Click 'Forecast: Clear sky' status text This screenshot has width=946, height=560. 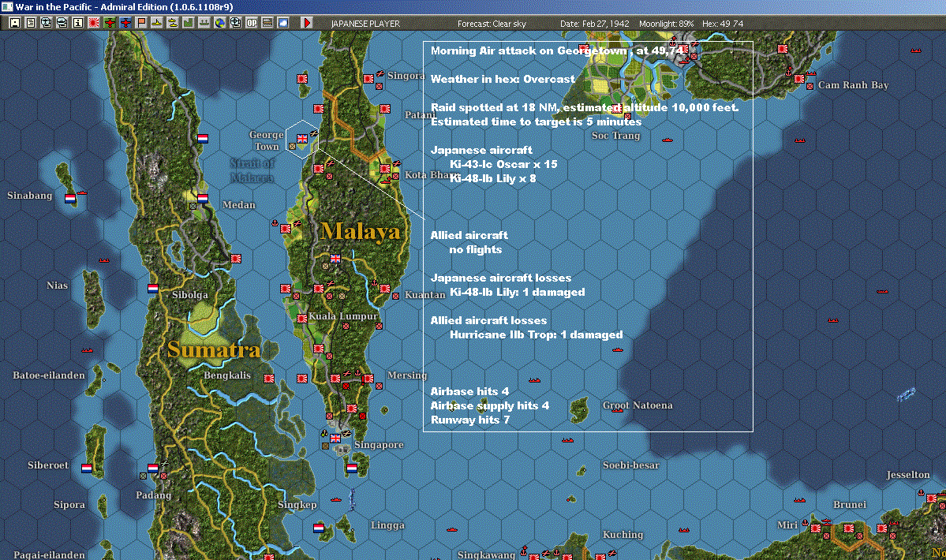(492, 24)
